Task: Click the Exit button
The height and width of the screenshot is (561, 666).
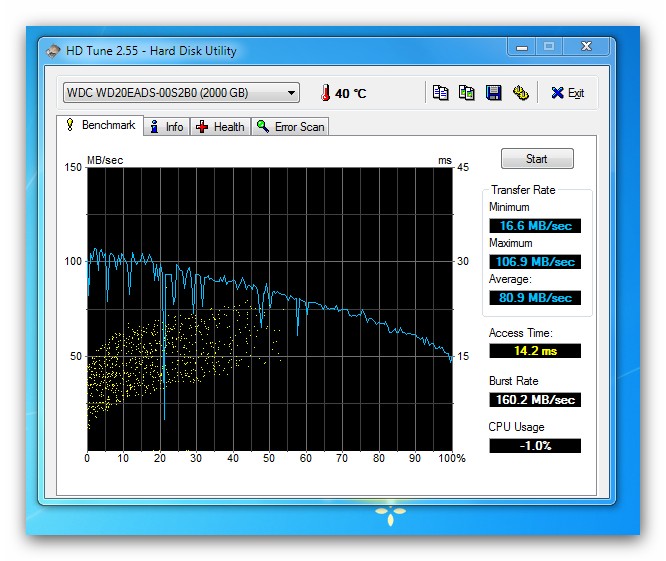Action: [567, 93]
